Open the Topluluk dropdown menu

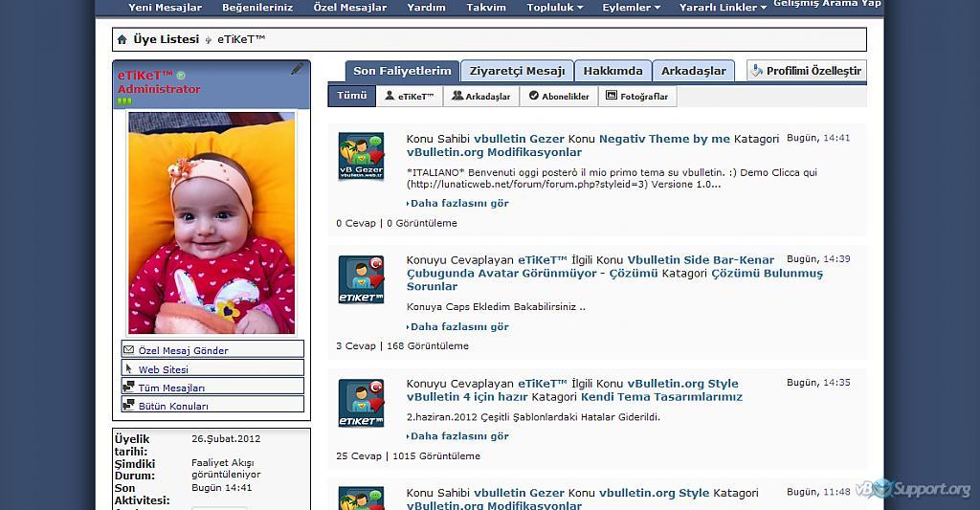555,8
